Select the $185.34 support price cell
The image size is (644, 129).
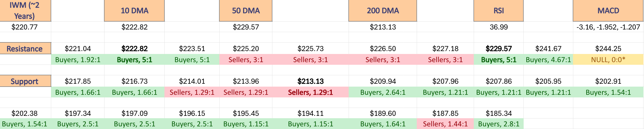(x=499, y=113)
